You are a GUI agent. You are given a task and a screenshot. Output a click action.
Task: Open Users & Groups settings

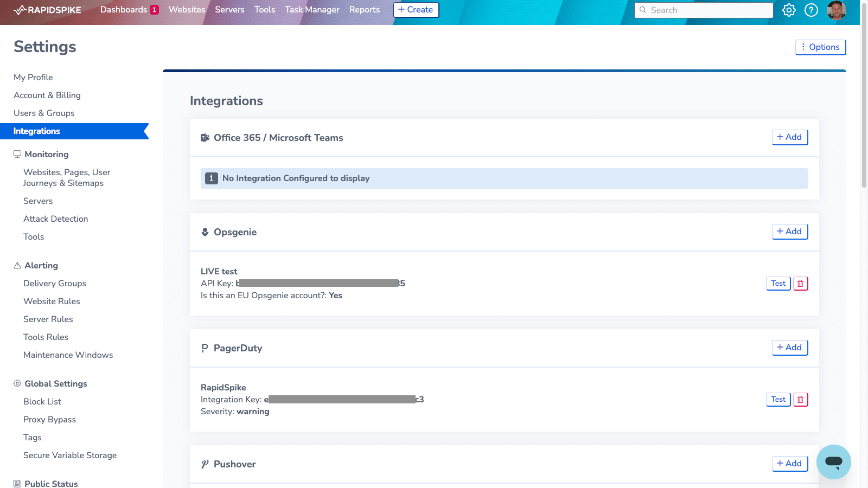click(44, 113)
